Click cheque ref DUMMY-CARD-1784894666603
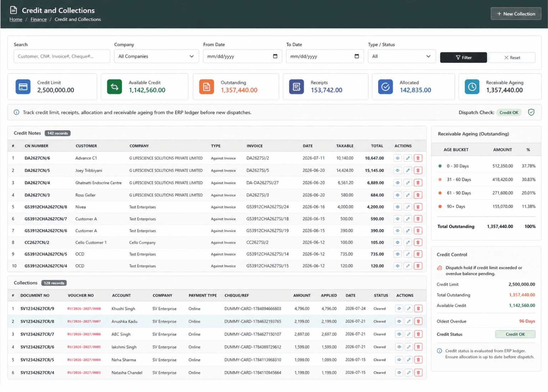 [x=253, y=309]
